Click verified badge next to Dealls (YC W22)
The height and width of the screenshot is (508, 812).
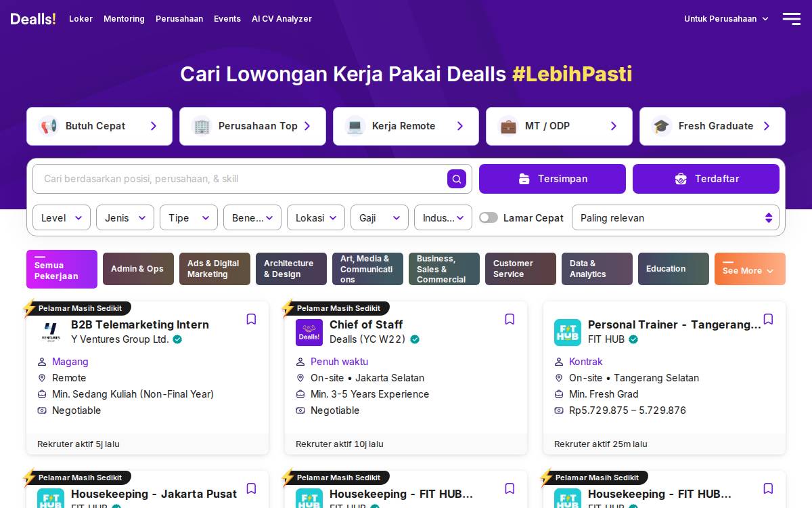point(415,339)
